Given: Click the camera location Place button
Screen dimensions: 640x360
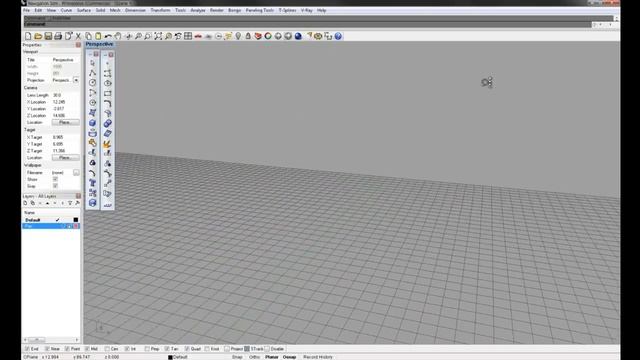Looking at the screenshot, I should 65,122.
